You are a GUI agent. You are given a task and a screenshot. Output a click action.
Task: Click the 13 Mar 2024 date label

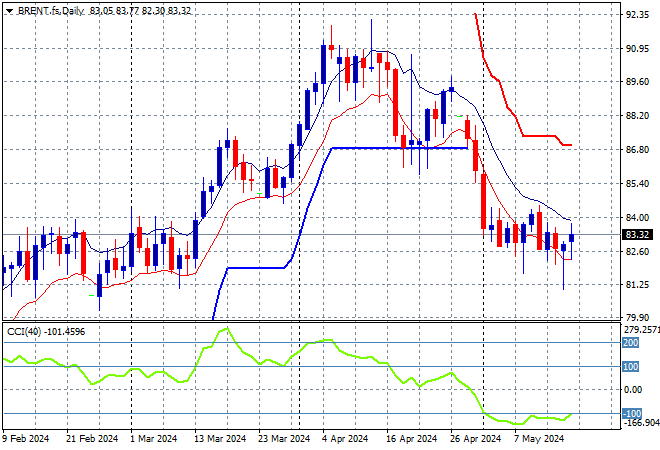(219, 437)
